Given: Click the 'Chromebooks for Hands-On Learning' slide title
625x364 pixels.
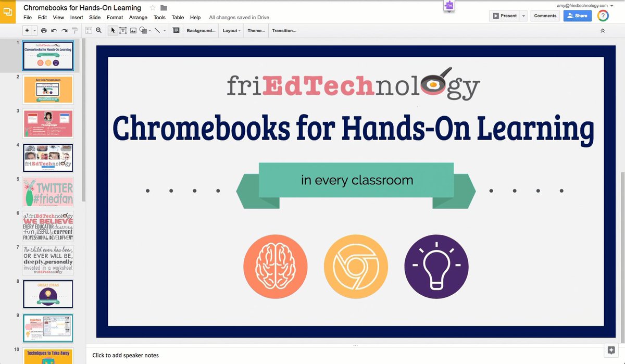Looking at the screenshot, I should click(353, 129).
